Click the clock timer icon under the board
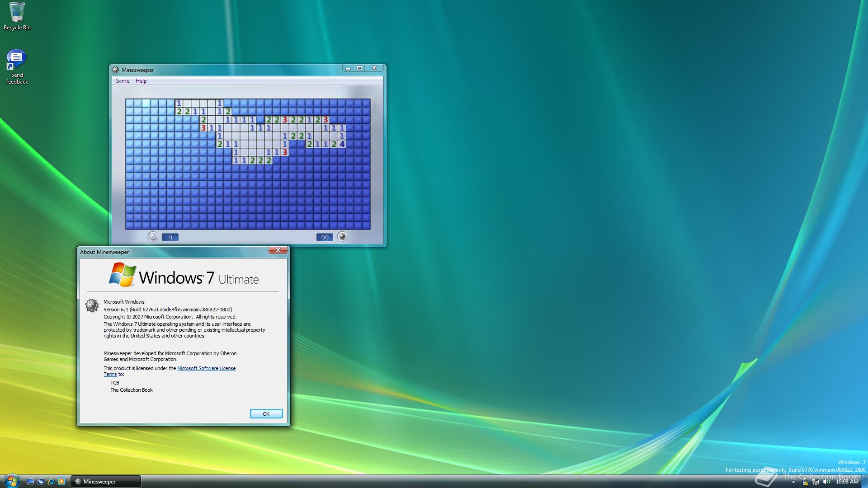The width and height of the screenshot is (868, 488). 153,237
